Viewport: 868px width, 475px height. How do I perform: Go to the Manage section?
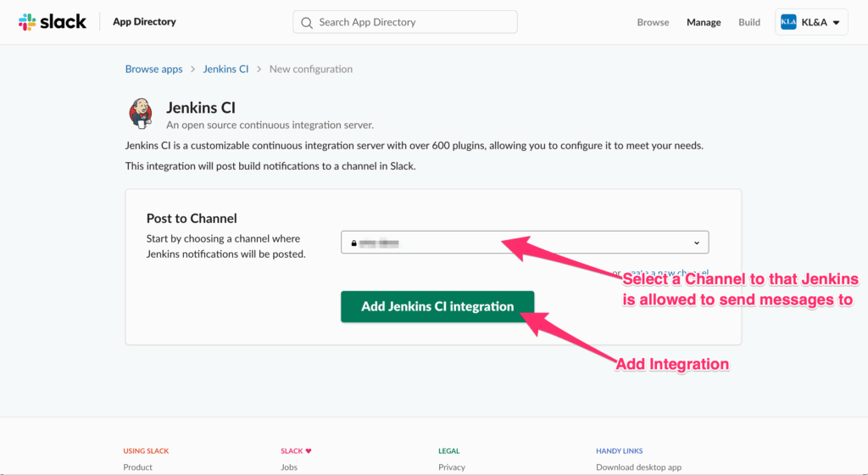click(x=704, y=23)
